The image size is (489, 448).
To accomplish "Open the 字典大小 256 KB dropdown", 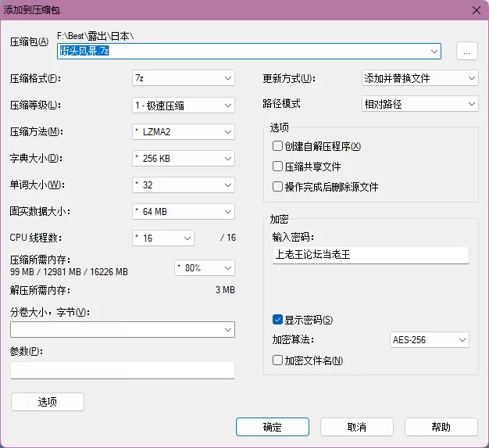I will click(x=184, y=159).
